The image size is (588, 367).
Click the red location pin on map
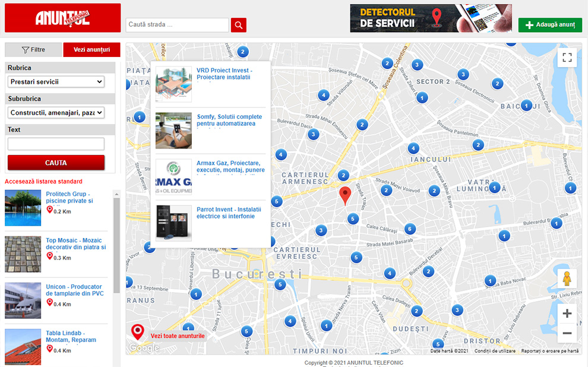(345, 195)
